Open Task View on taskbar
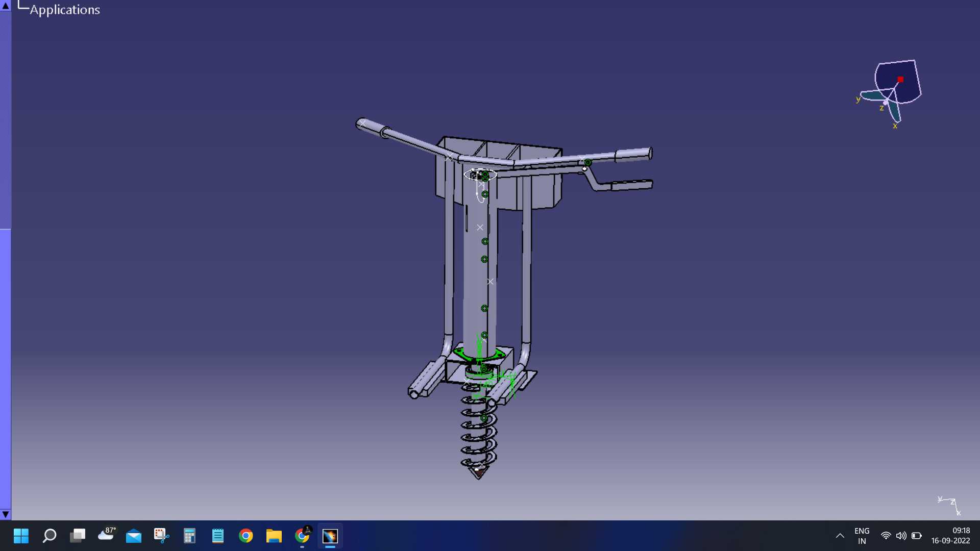980x551 pixels. point(78,536)
